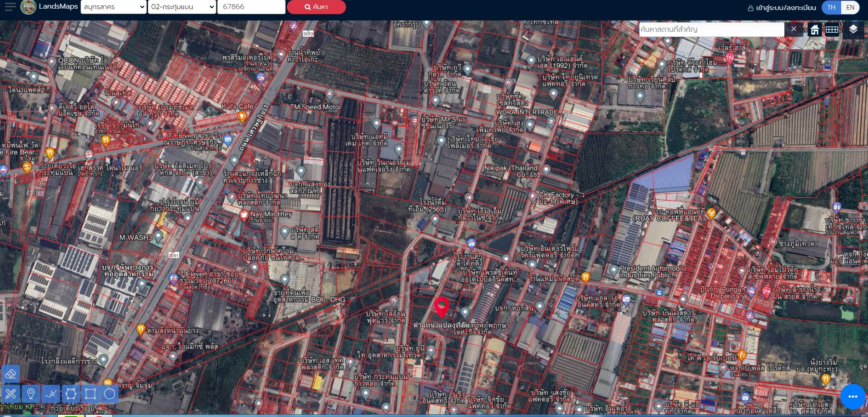The image size is (868, 417).
Task: Open the hamburger menu
Action: [x=10, y=7]
